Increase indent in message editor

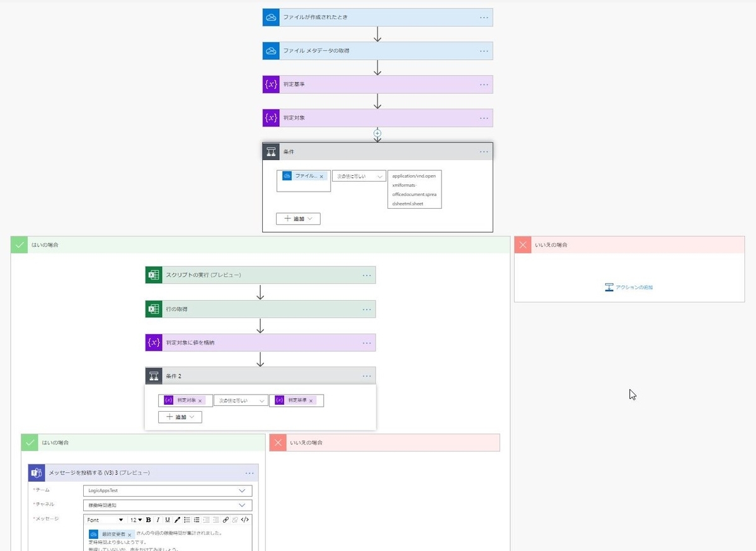[x=215, y=520]
